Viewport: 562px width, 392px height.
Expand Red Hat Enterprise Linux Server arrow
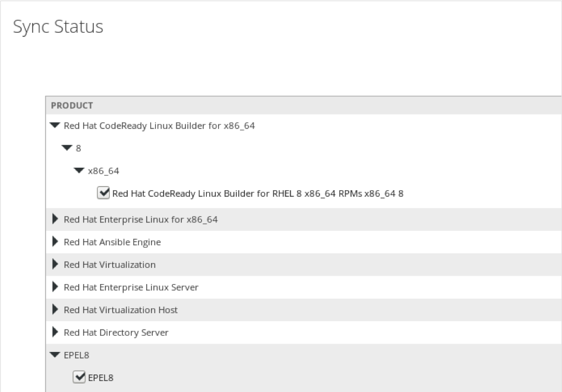pos(56,287)
